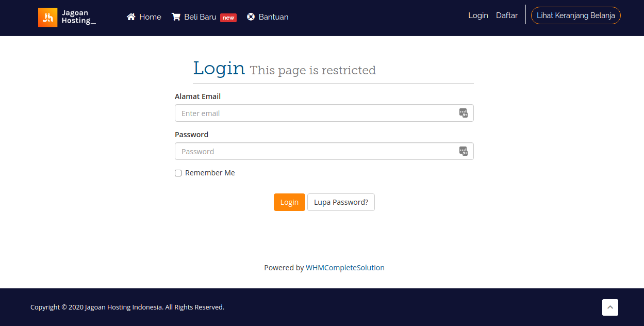This screenshot has width=644, height=326.
Task: Click the house icon beside Home
Action: pos(131,17)
